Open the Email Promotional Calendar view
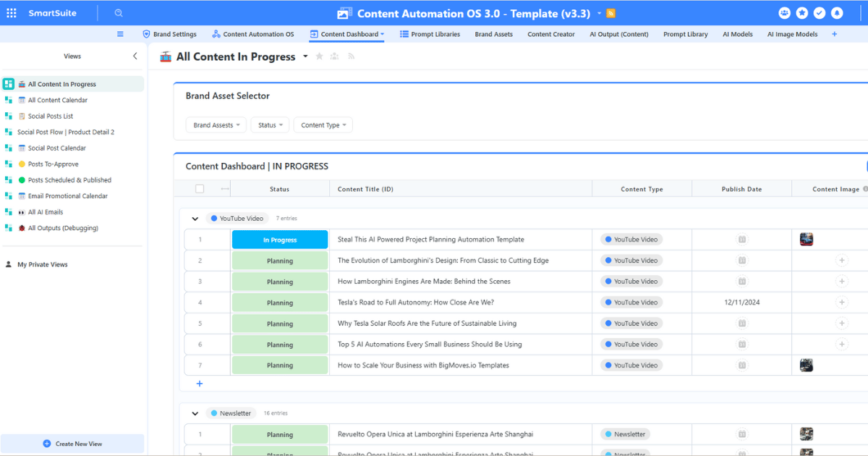This screenshot has width=868, height=456. (72, 196)
